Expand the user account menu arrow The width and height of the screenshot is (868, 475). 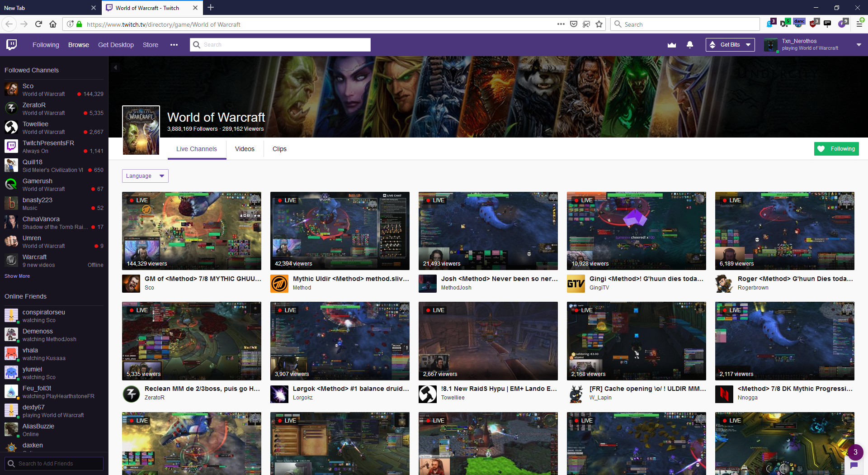tap(859, 45)
